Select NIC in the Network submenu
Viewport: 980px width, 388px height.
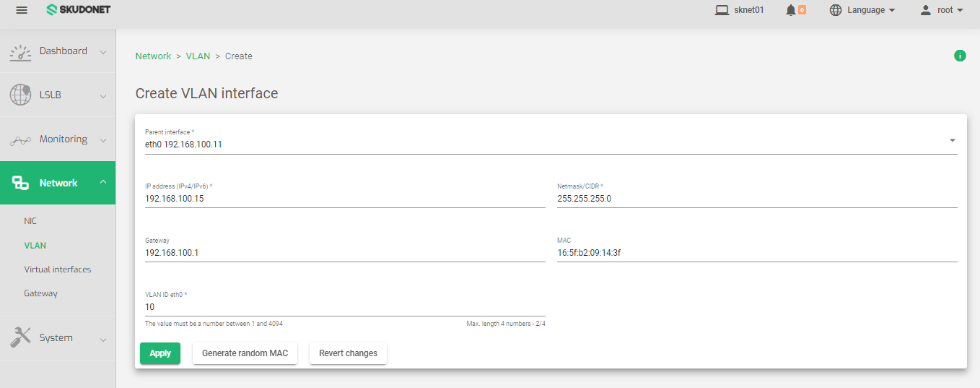pyautogui.click(x=30, y=221)
